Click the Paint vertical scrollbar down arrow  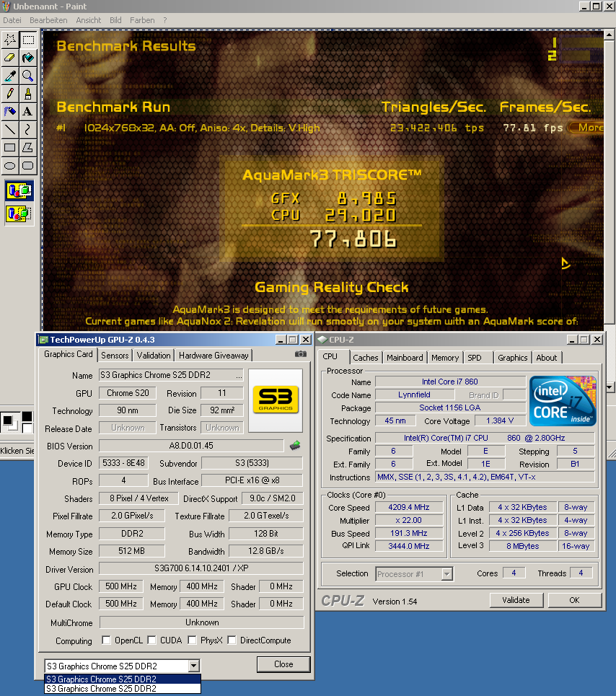[x=610, y=387]
